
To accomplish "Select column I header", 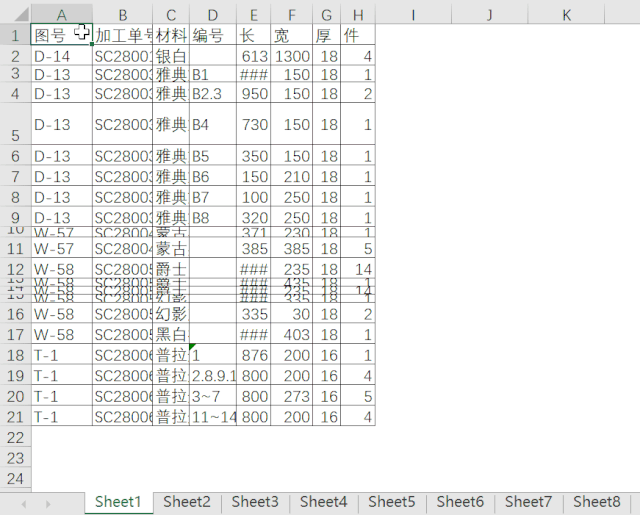I will 413,15.
